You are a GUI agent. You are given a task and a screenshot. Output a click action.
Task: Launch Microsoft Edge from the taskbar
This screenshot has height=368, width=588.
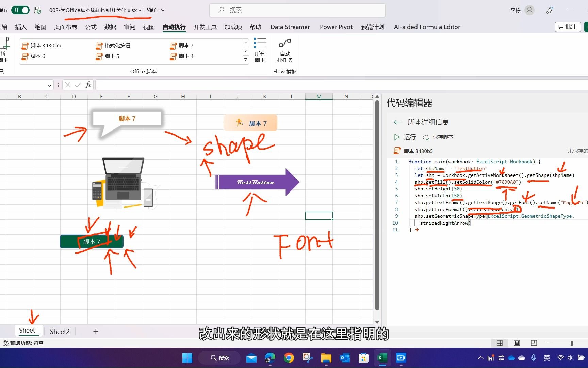point(270,358)
